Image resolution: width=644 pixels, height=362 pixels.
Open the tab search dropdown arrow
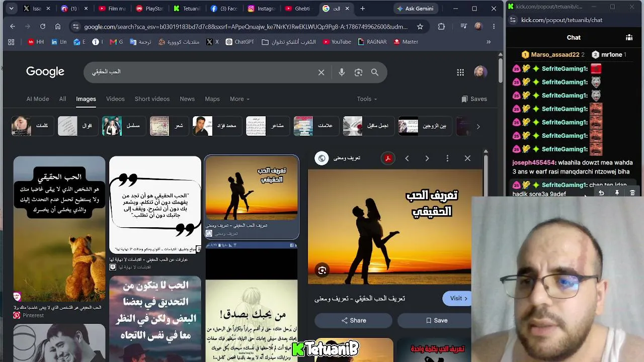pos(11,9)
